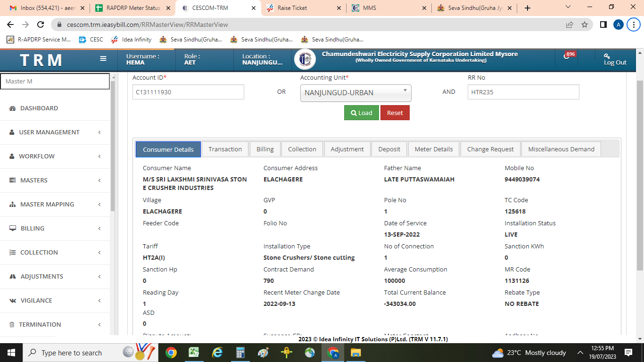
Task: Open the Idea Infinity bookmark
Action: tap(131, 40)
